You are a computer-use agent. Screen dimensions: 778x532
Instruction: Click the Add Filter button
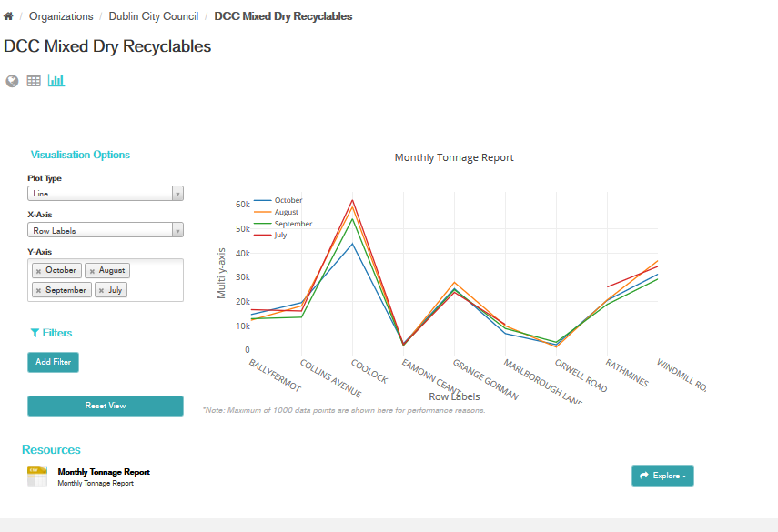[x=54, y=362]
